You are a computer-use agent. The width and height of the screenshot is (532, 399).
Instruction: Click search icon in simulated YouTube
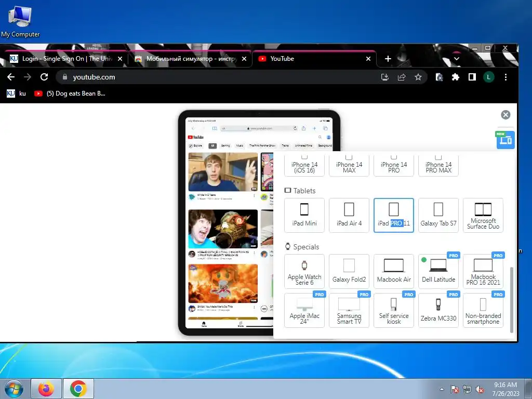click(x=320, y=137)
